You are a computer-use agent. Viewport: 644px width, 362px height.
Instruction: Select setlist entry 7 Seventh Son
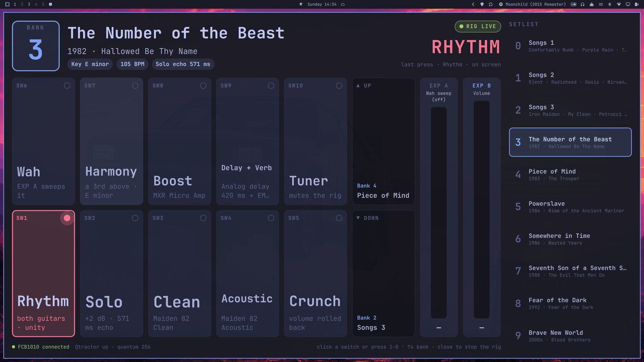click(x=570, y=271)
